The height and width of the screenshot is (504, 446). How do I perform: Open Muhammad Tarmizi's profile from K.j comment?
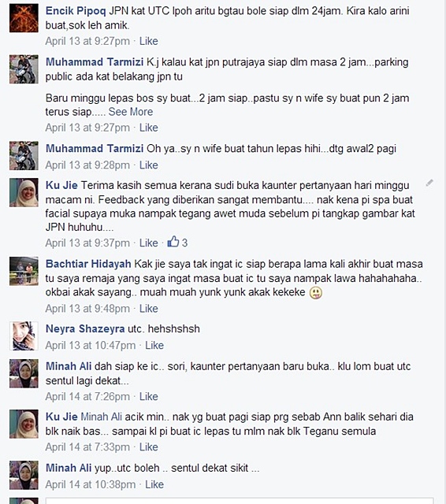(95, 61)
